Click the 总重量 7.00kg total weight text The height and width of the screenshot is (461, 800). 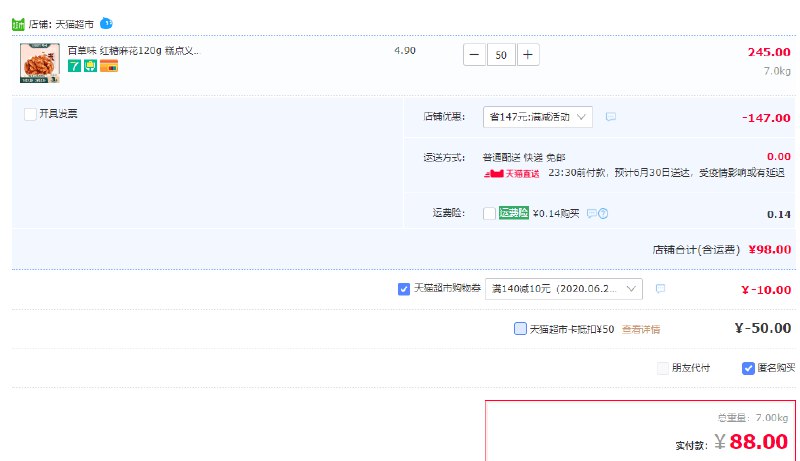point(753,418)
